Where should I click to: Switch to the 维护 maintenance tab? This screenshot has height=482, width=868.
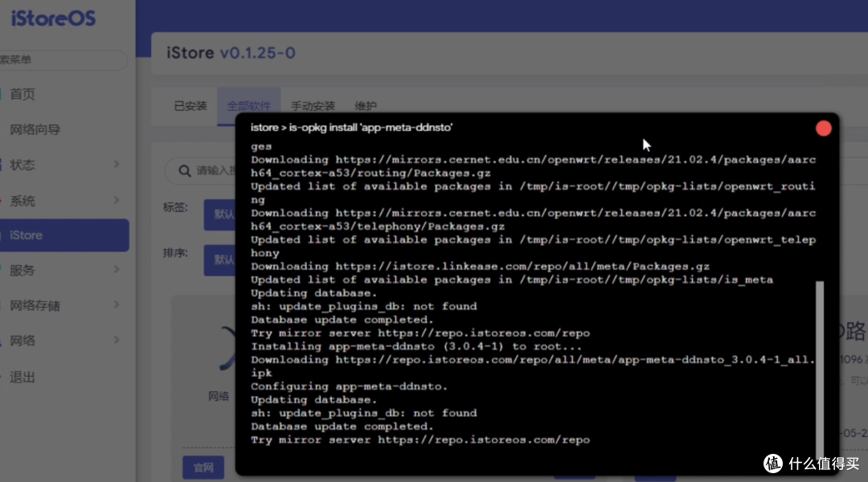pyautogui.click(x=365, y=106)
